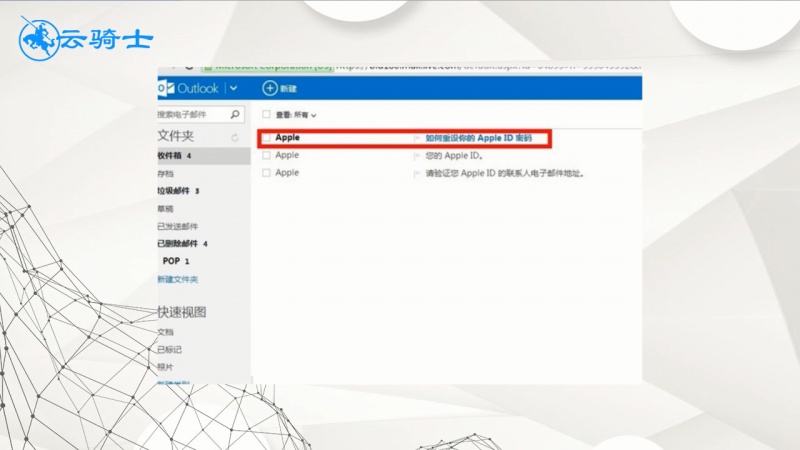
Task: Click the 新建文件夹 new folder link
Action: (178, 279)
